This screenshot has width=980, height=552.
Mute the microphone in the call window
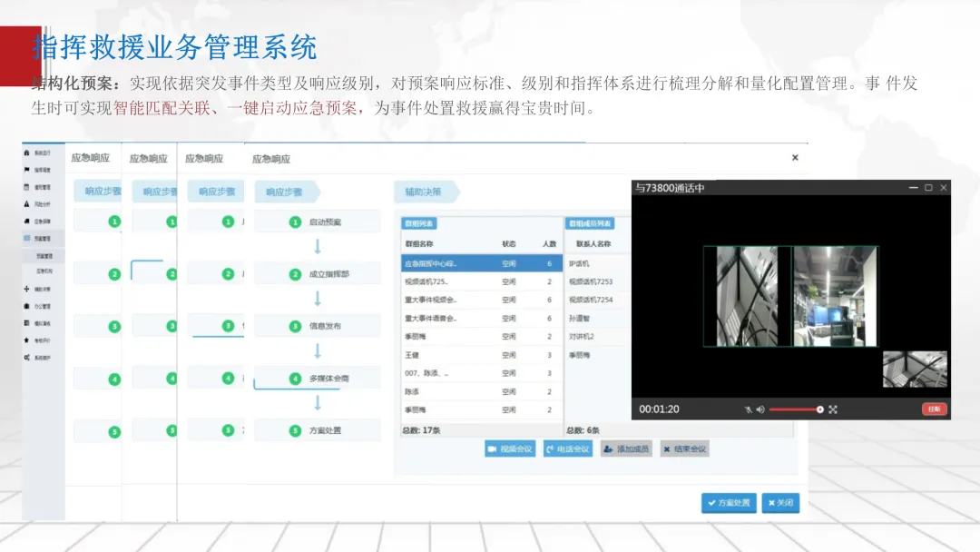tap(748, 409)
